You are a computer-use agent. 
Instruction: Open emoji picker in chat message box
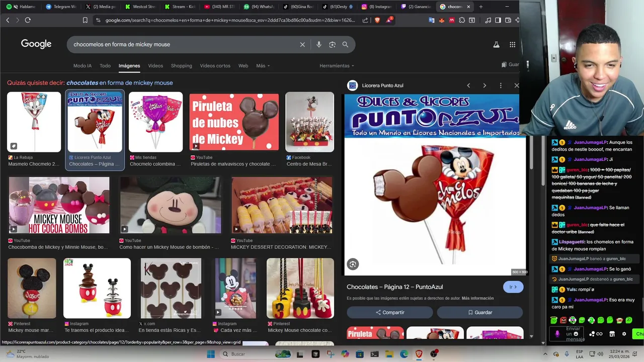(x=576, y=334)
